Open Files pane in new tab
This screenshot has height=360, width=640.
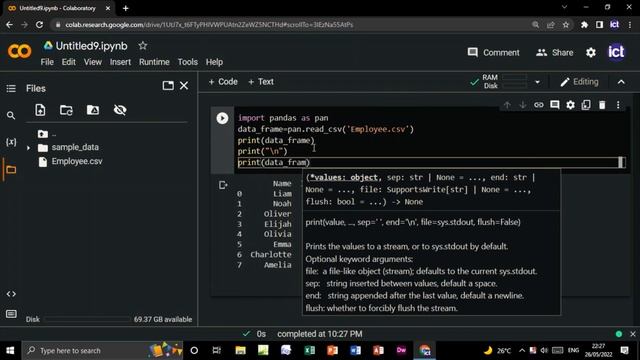168,85
